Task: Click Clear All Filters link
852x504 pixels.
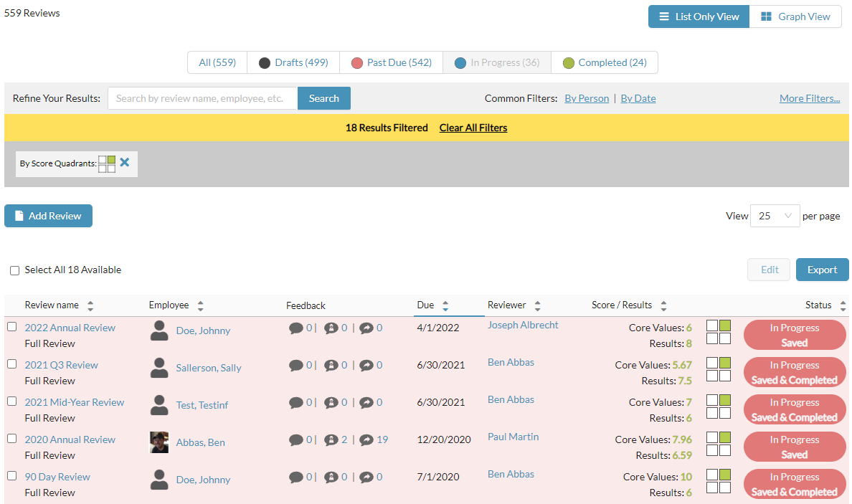Action: (x=473, y=128)
